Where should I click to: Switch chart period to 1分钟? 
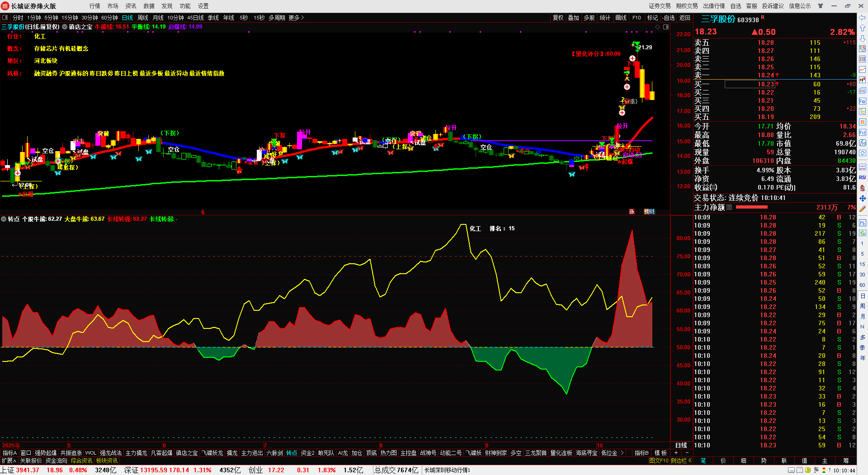coord(34,18)
